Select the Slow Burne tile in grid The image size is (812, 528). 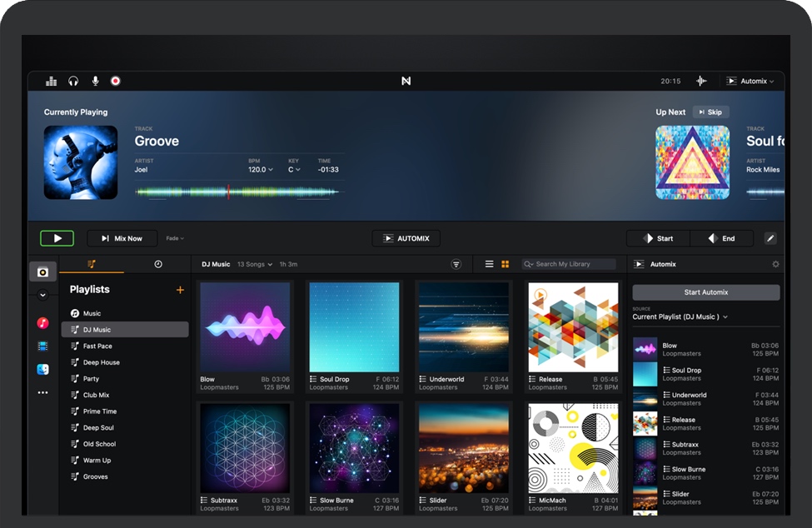(354, 458)
